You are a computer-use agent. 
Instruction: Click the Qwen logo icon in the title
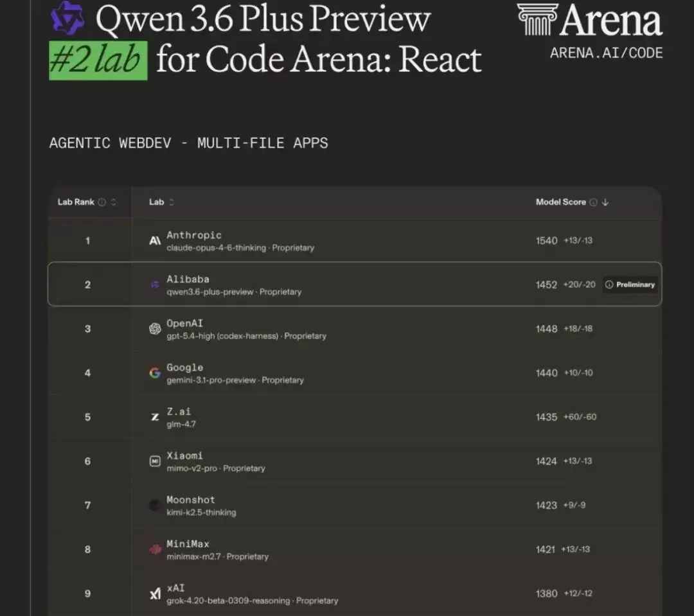click(x=67, y=18)
